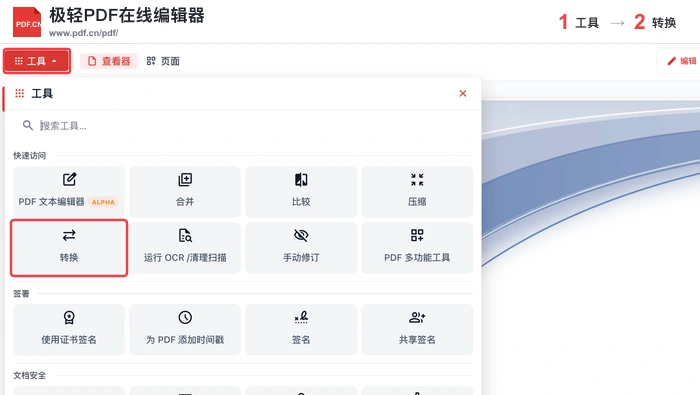Screen dimensions: 700x395
Task: Open PDF 多功能工具
Action: 417,248
